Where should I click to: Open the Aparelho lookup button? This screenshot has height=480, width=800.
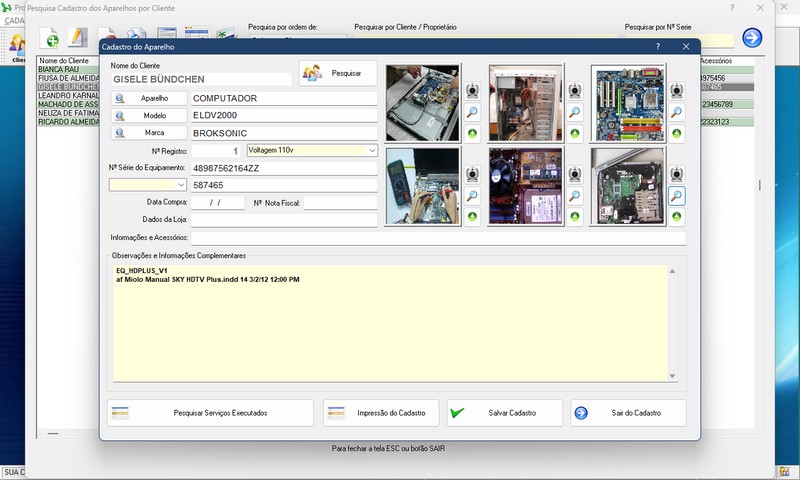pyautogui.click(x=149, y=99)
